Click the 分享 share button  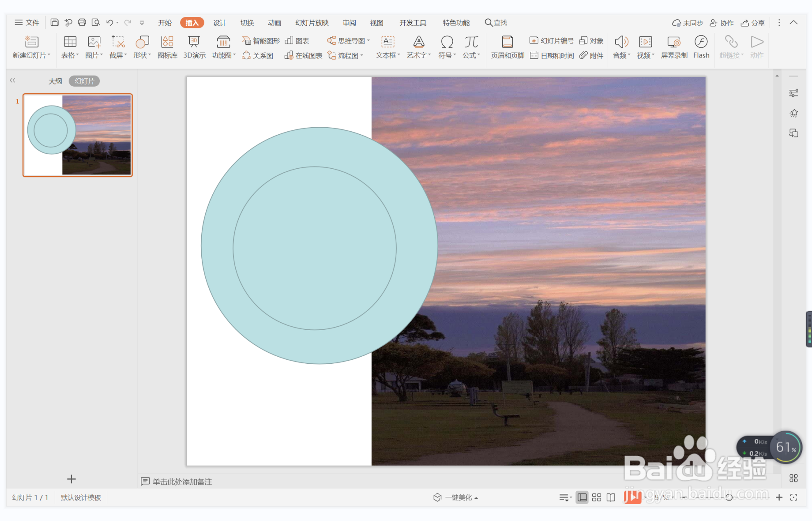752,23
